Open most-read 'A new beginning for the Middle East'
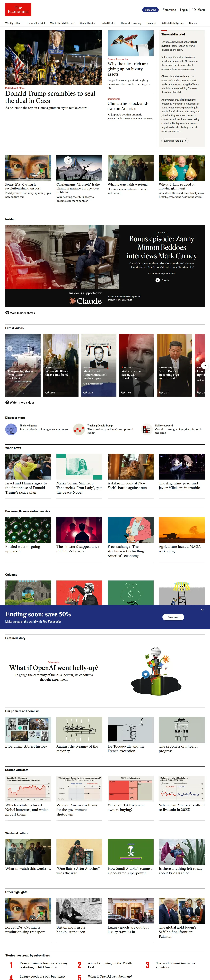 (110, 965)
